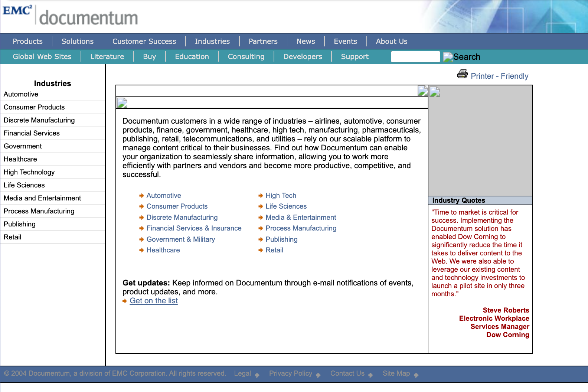Viewport: 588px width, 392px height.
Task: Open About Us
Action: (392, 41)
